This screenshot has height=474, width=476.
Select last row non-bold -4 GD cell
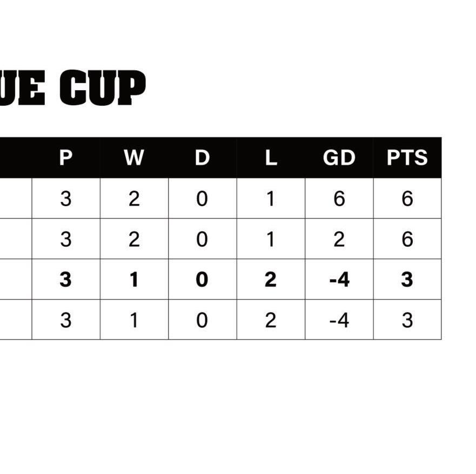[x=339, y=320]
